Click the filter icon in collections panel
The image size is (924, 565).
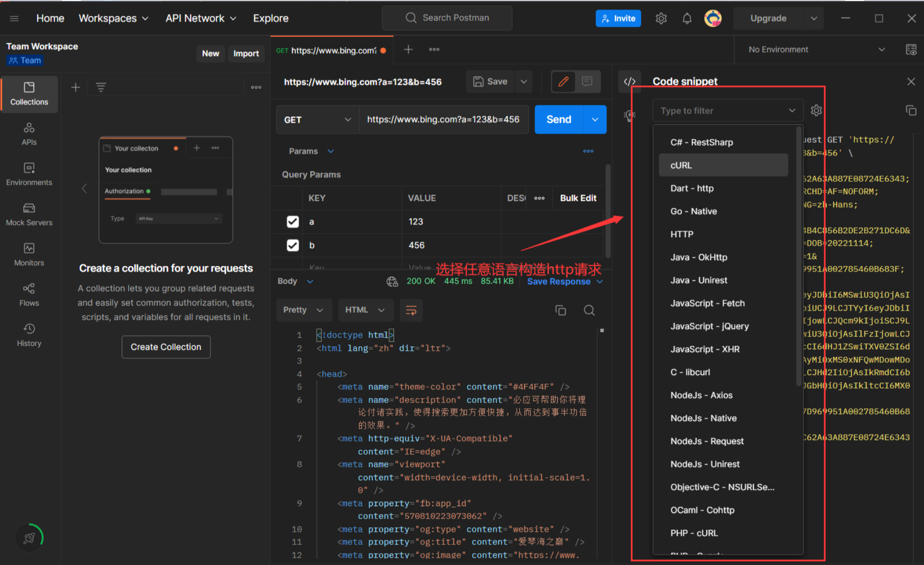click(x=101, y=87)
